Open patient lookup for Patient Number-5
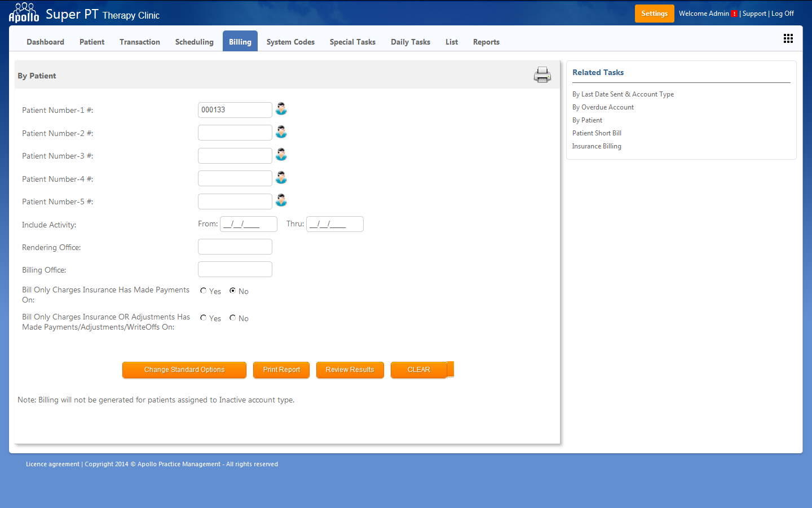The height and width of the screenshot is (508, 812). point(281,200)
